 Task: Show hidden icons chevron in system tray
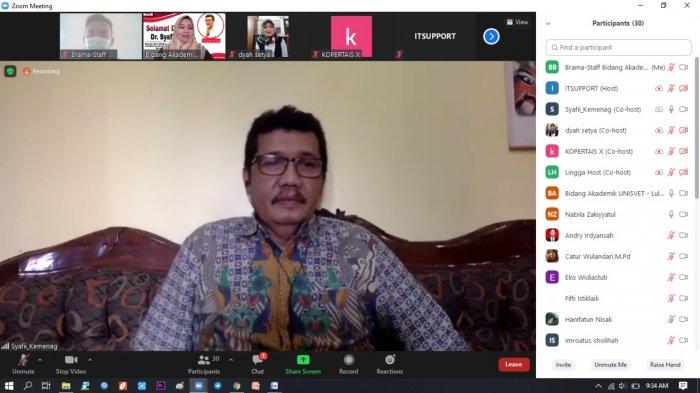(599, 386)
